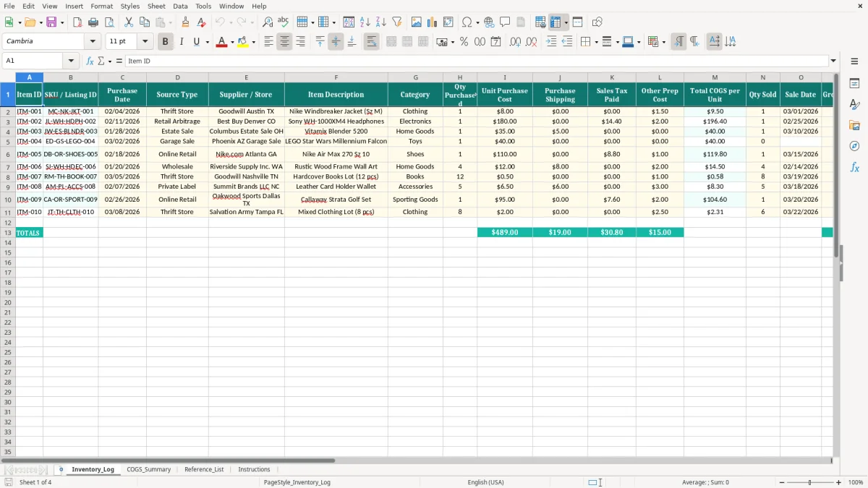Insert a comment
868x488 pixels.
point(505,22)
